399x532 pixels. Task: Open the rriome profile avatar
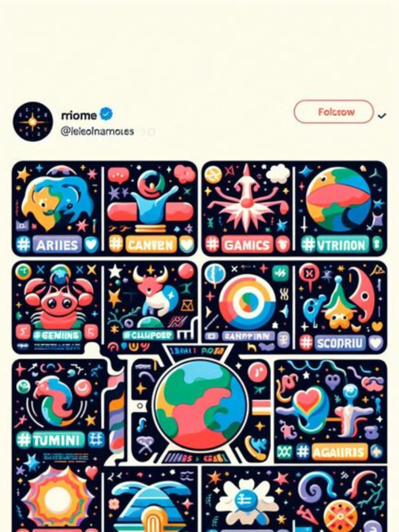tap(33, 121)
